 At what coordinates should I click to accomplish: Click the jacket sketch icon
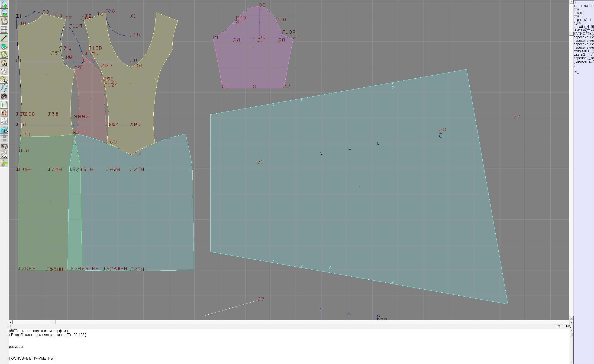tap(4, 121)
